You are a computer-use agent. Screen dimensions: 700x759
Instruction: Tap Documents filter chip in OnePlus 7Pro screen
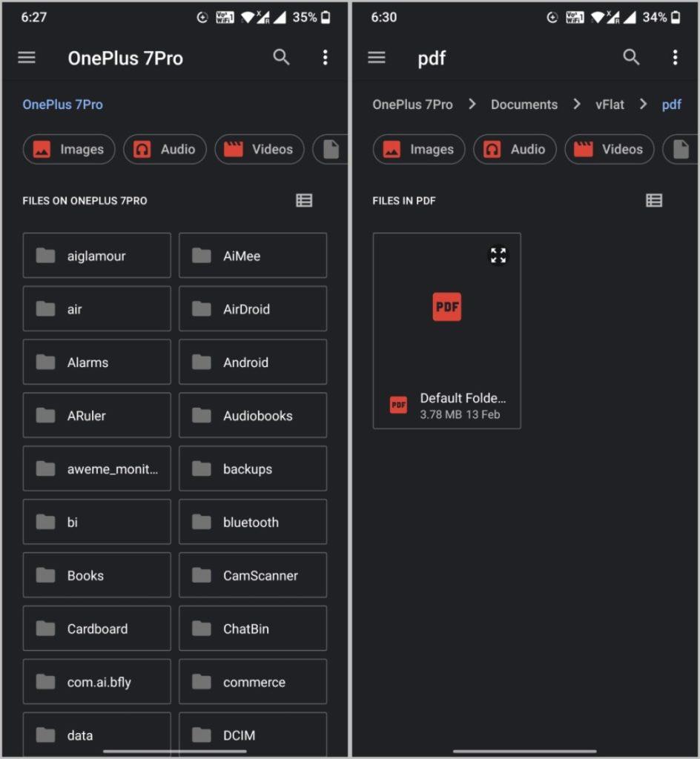pos(330,149)
